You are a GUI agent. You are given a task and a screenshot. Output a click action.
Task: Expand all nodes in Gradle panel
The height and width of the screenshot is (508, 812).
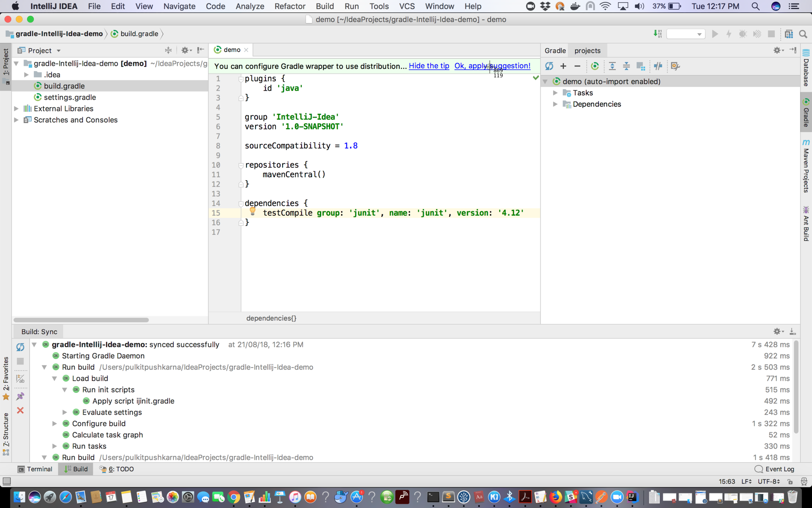click(612, 66)
